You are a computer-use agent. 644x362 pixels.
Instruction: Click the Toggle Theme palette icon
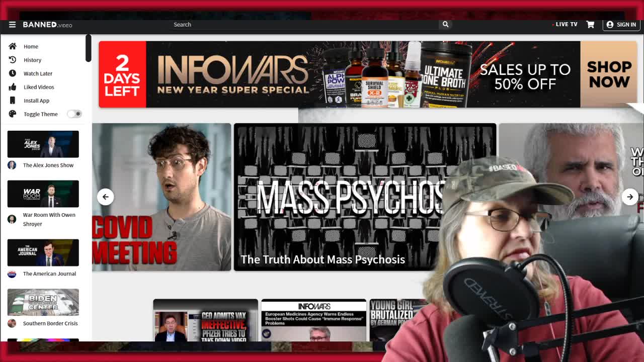coord(13,114)
